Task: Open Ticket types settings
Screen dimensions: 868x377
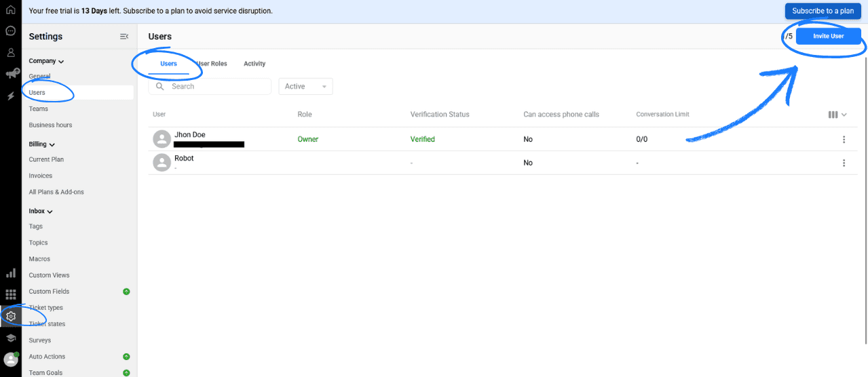Action: click(x=46, y=308)
